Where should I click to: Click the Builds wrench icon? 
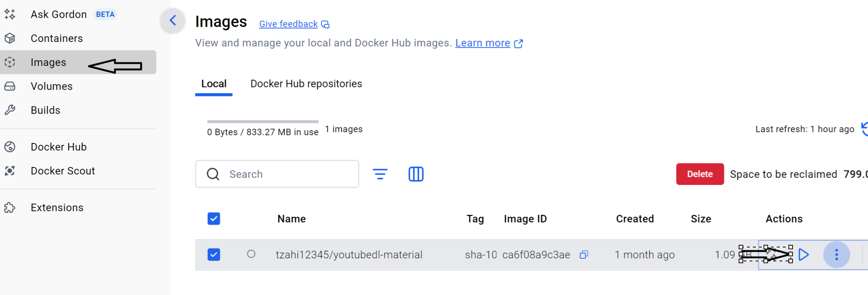(x=10, y=110)
